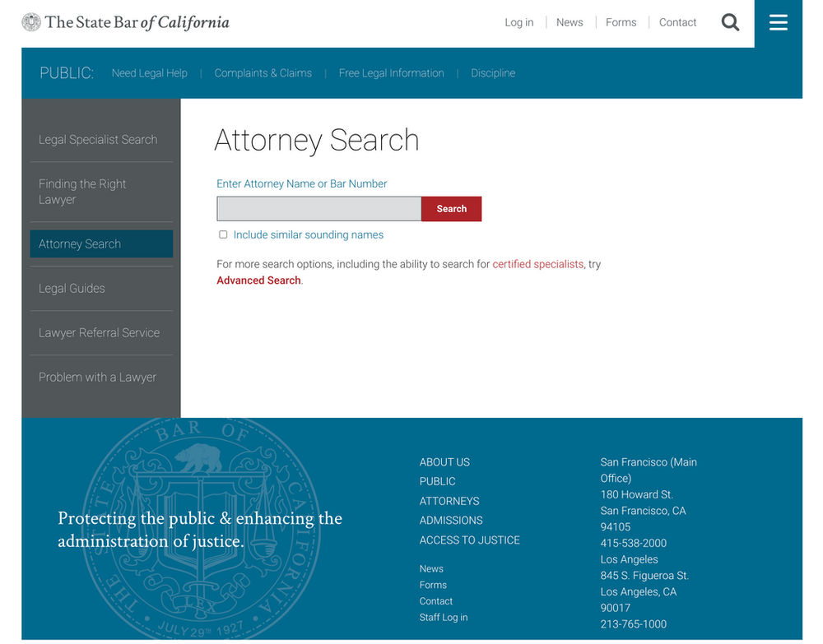Image resolution: width=823 pixels, height=644 pixels.
Task: Open the Complaints & Claims section
Action: click(x=263, y=72)
